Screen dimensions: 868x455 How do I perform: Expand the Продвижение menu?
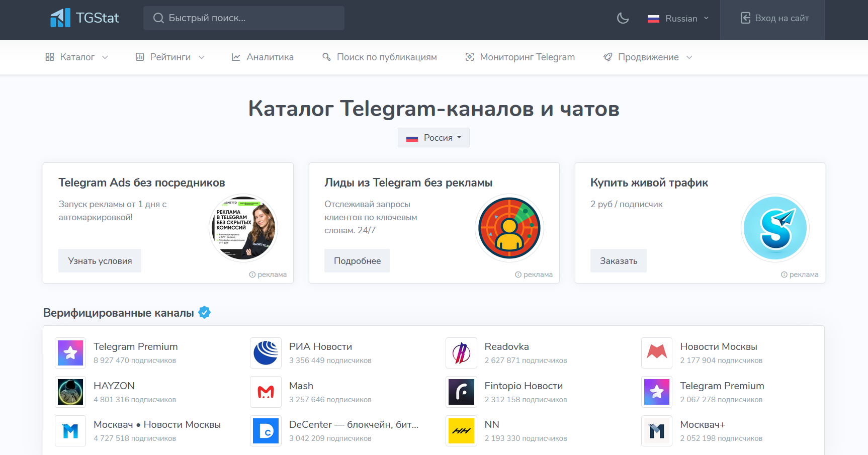tap(648, 57)
